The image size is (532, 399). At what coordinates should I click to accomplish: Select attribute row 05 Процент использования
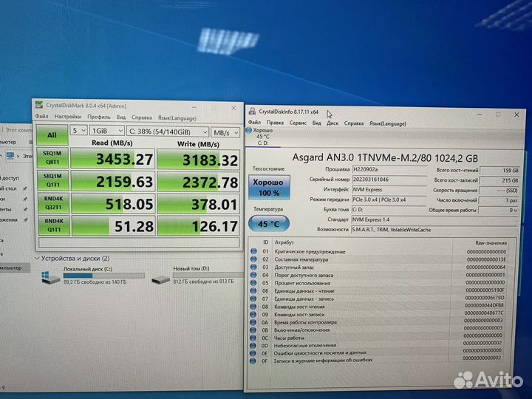(379, 282)
